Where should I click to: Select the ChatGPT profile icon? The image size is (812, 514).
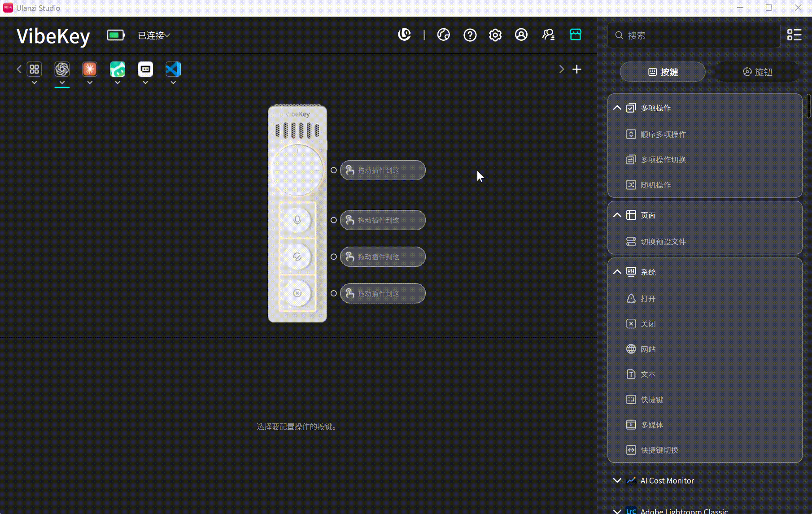pos(62,69)
